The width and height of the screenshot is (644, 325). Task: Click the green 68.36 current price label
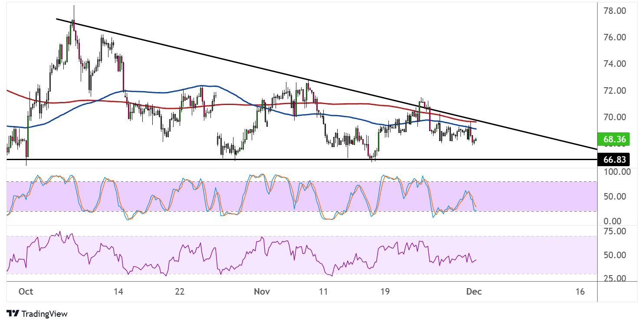614,140
